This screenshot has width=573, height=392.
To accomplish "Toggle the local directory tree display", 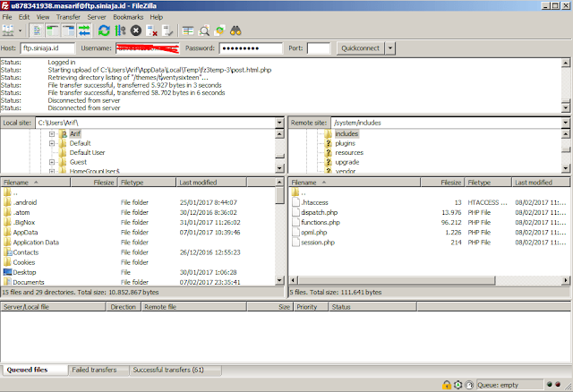I will 53,30.
